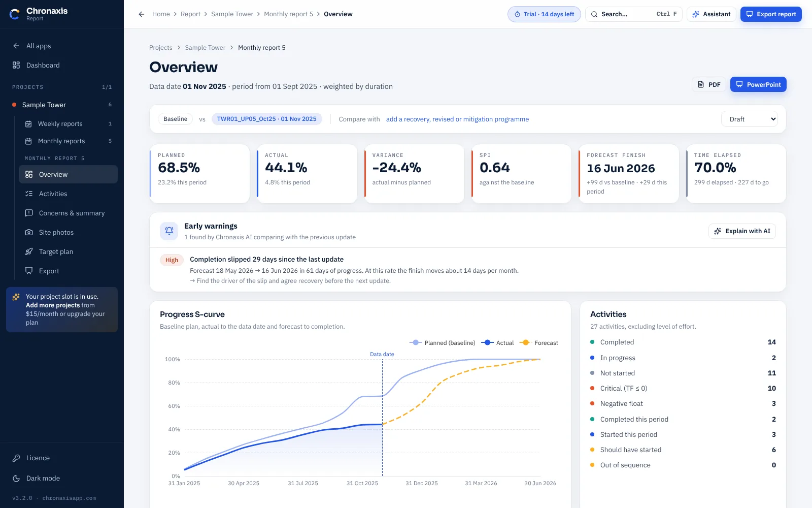
Task: Click the Target plan rocket icon
Action: 29,252
